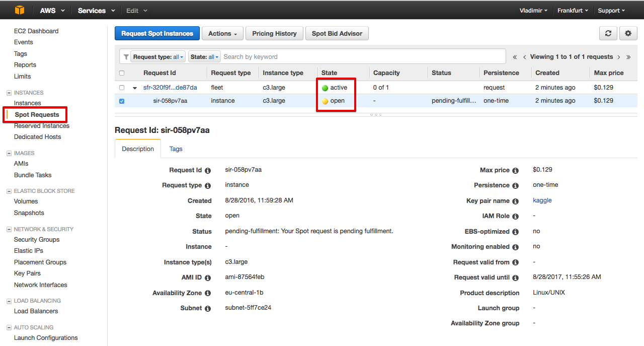This screenshot has height=346, width=644.
Task: Open Spot Bid Advisor
Action: click(337, 33)
